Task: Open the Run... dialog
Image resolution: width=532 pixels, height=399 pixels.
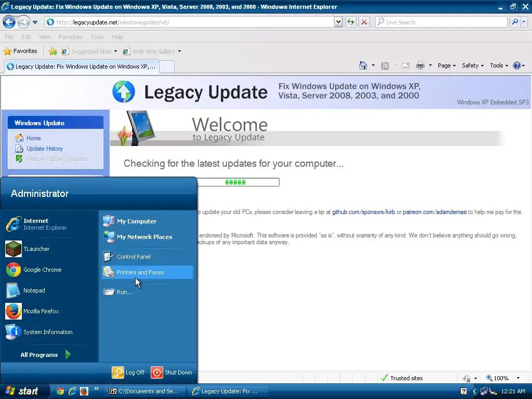Action: pyautogui.click(x=147, y=292)
